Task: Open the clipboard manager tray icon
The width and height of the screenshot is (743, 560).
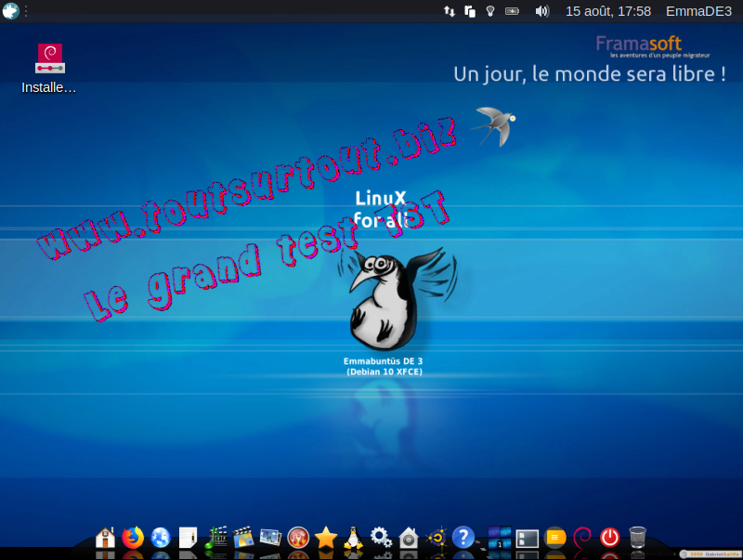Action: click(x=470, y=11)
